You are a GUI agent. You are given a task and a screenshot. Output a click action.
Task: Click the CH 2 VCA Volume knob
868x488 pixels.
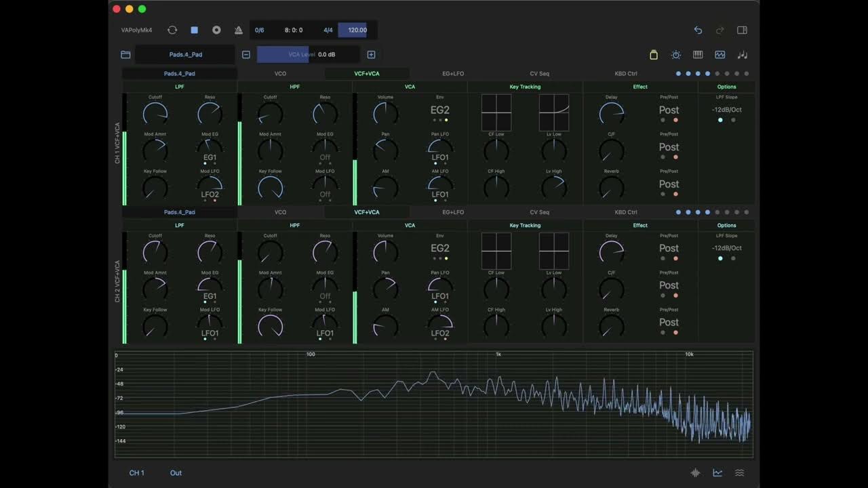coord(385,253)
